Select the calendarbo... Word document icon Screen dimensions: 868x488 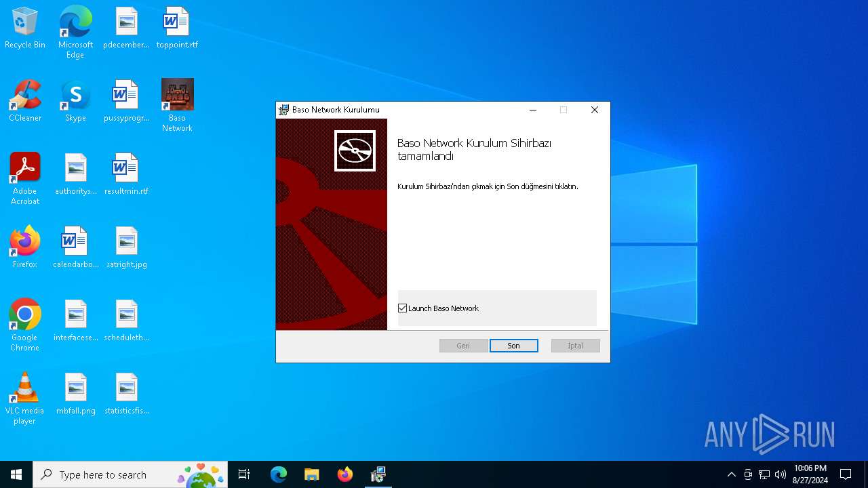[75, 247]
